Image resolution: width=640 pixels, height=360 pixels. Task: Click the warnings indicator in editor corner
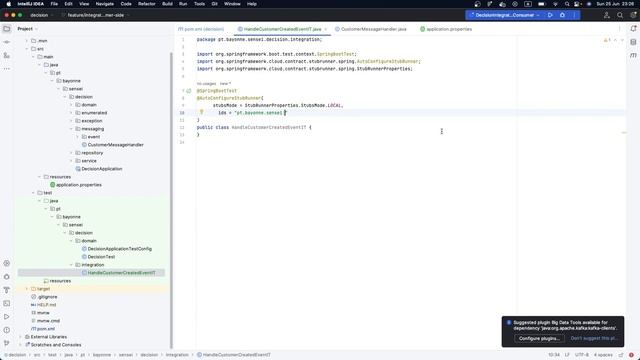coord(607,40)
